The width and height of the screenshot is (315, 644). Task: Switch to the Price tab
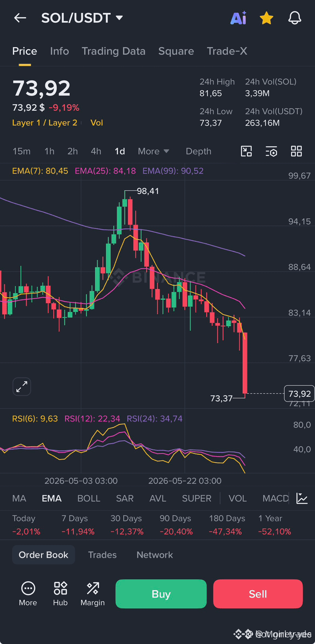coord(25,51)
